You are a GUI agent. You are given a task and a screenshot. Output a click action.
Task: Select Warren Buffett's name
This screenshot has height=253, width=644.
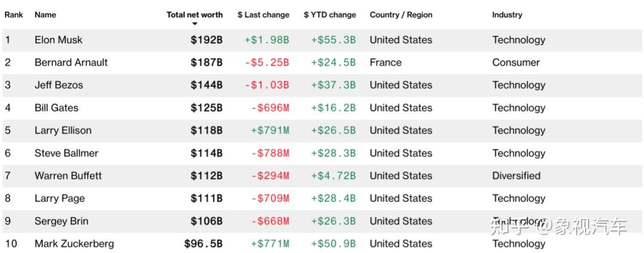pyautogui.click(x=68, y=176)
